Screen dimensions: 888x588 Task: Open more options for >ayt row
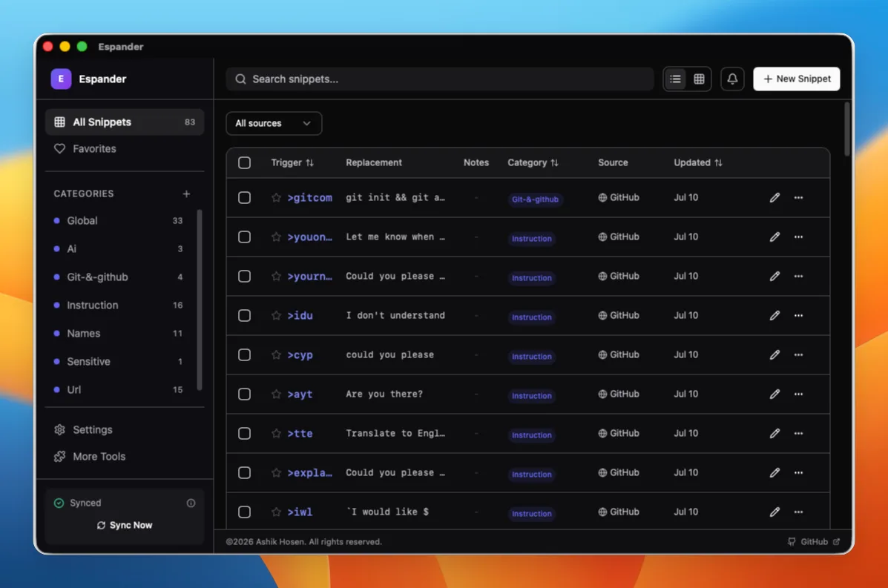798,394
